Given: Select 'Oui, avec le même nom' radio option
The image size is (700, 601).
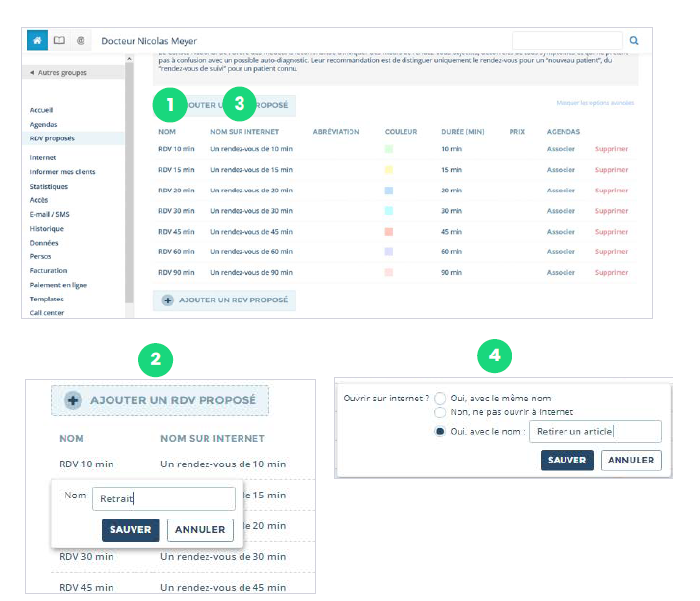Looking at the screenshot, I should coord(440,398).
